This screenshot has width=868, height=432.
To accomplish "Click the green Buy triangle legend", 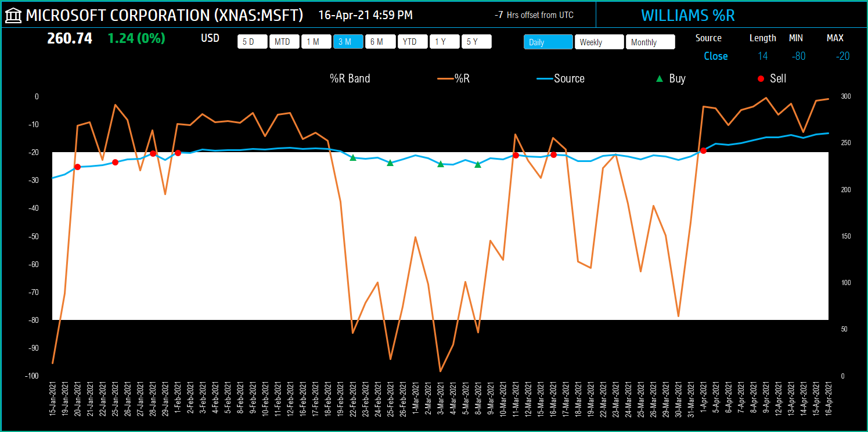I will pos(671,78).
